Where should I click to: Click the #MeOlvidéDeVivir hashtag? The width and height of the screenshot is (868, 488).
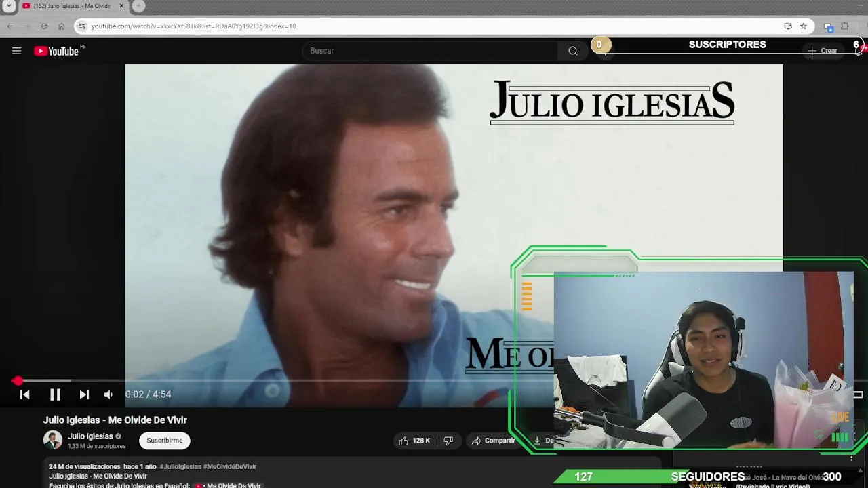(230, 466)
